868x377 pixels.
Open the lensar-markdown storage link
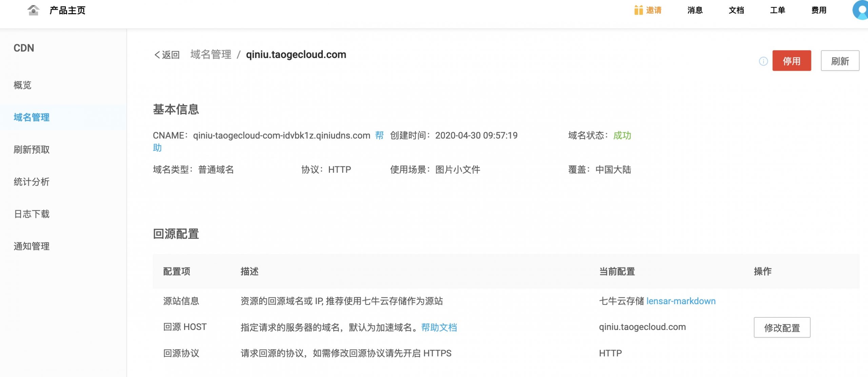coord(680,301)
